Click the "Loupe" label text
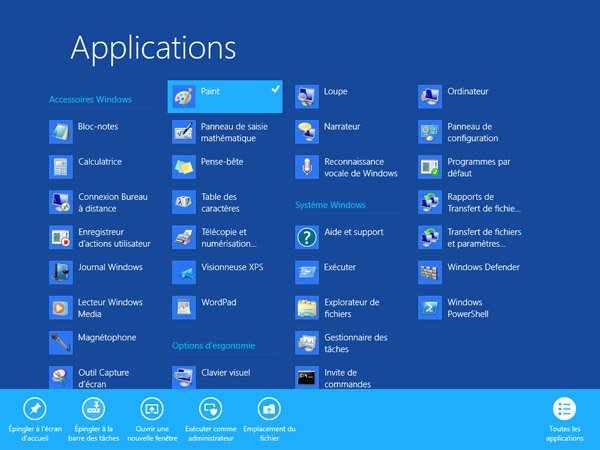 pyautogui.click(x=336, y=91)
